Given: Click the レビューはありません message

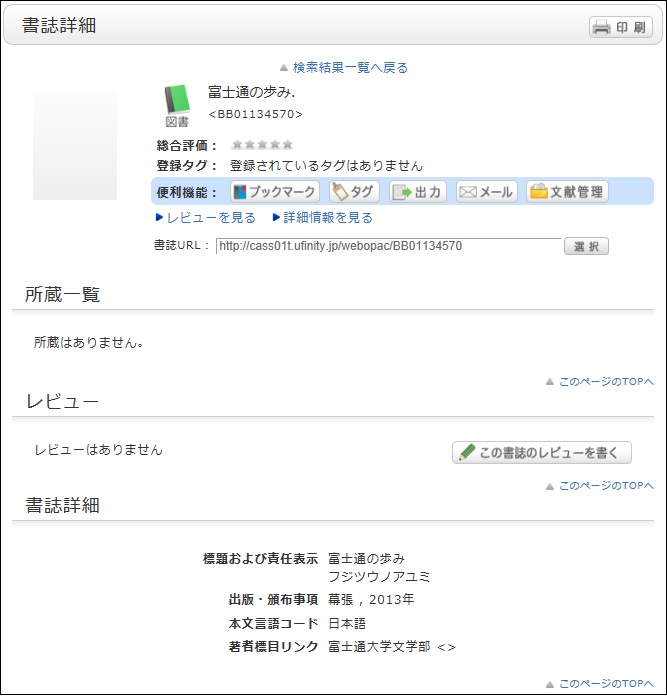Looking at the screenshot, I should 99,450.
